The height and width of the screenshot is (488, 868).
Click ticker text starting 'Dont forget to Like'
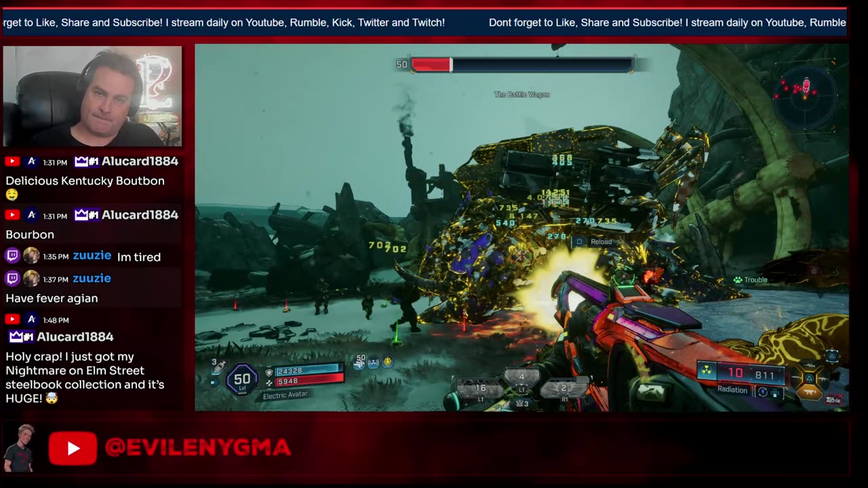point(667,22)
